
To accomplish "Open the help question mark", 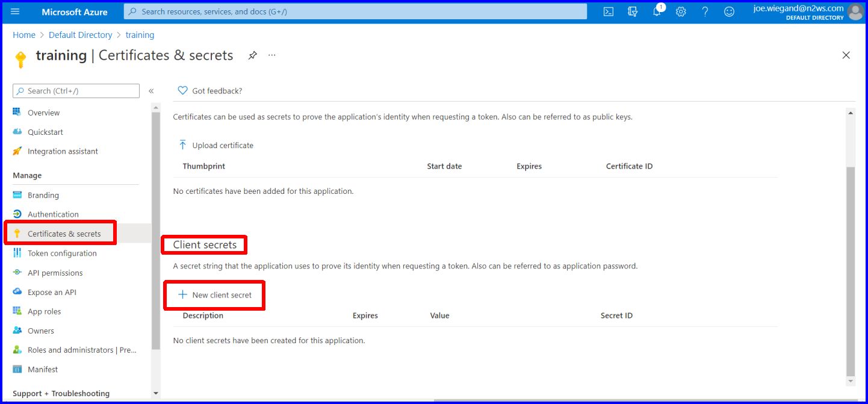I will [x=705, y=12].
